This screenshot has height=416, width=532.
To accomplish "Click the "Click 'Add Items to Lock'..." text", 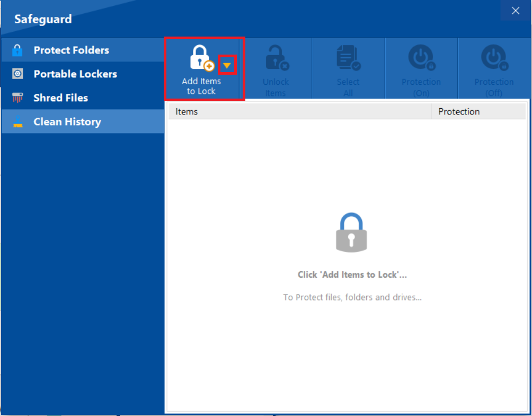I will click(352, 275).
